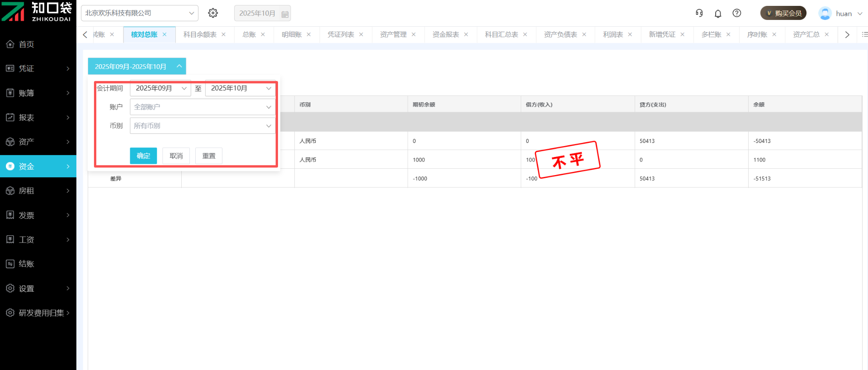Switch to the 资产负债表 tab

(x=560, y=34)
